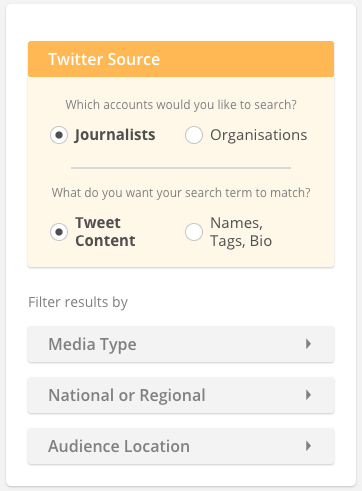Click the 'Filter results by' heading

(78, 302)
